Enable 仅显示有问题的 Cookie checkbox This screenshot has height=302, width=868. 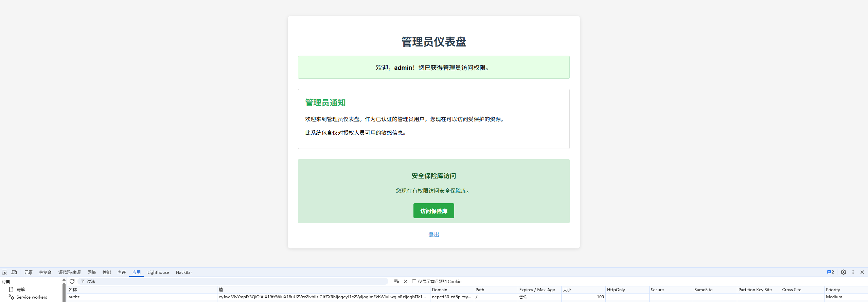tap(414, 281)
